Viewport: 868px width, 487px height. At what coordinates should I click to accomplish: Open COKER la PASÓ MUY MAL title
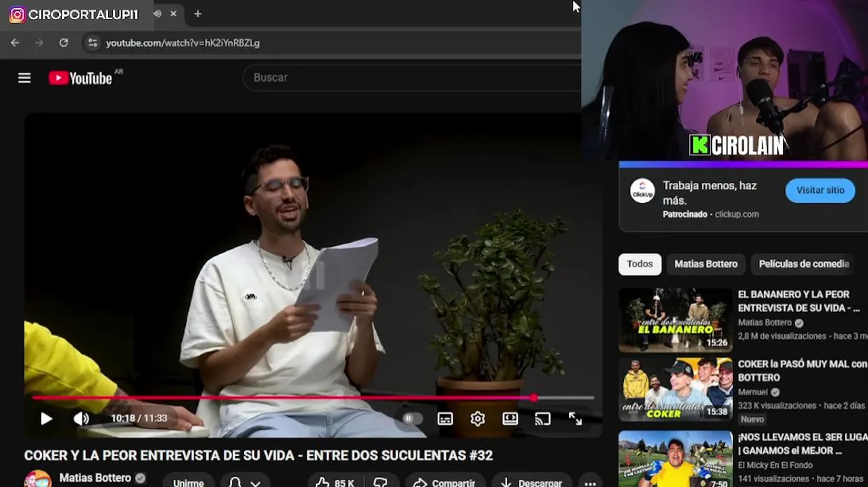(x=802, y=371)
